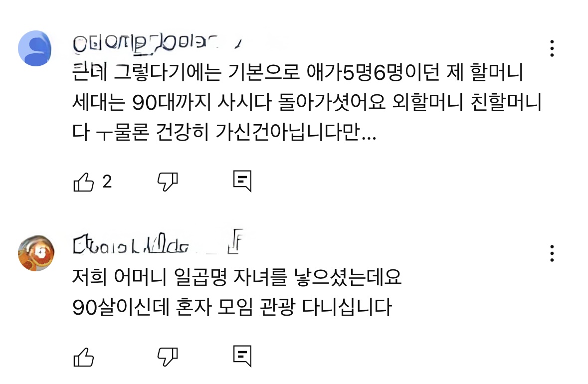
Task: Reply to the comment about 모임 관광
Action: click(242, 357)
